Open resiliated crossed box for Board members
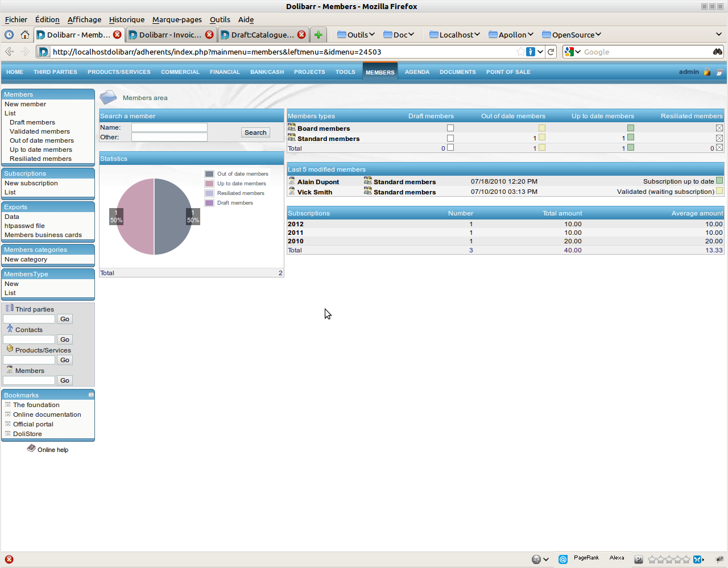 pos(719,128)
